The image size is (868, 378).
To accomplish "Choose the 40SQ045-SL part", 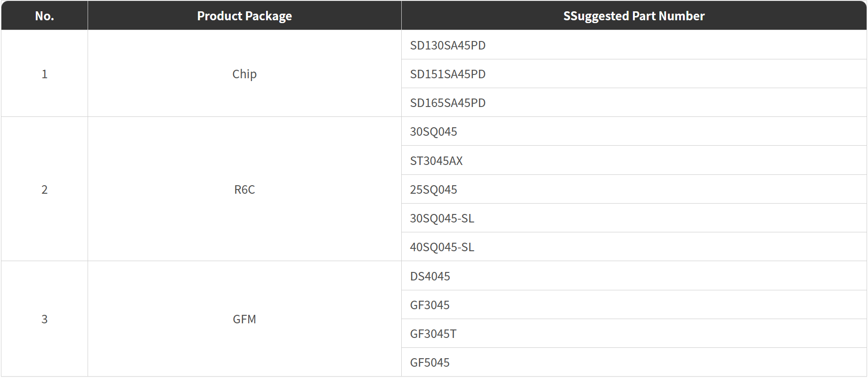I will (x=442, y=247).
